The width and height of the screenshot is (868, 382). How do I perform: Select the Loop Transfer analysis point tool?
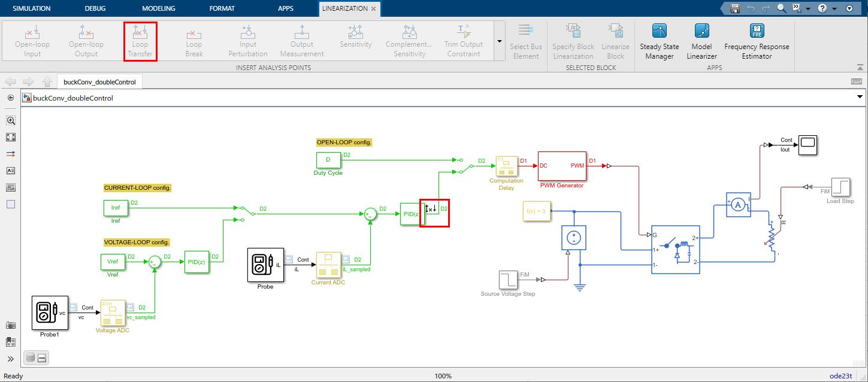[x=140, y=40]
